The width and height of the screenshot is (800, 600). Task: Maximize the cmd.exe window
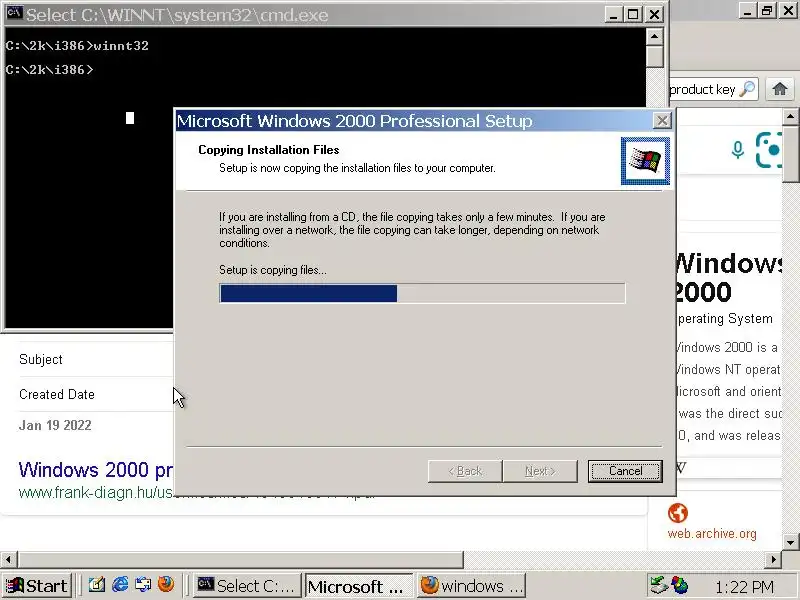633,14
